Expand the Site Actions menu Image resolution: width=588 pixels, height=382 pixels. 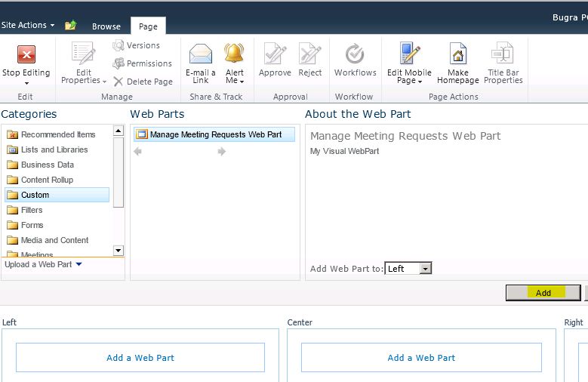(28, 25)
